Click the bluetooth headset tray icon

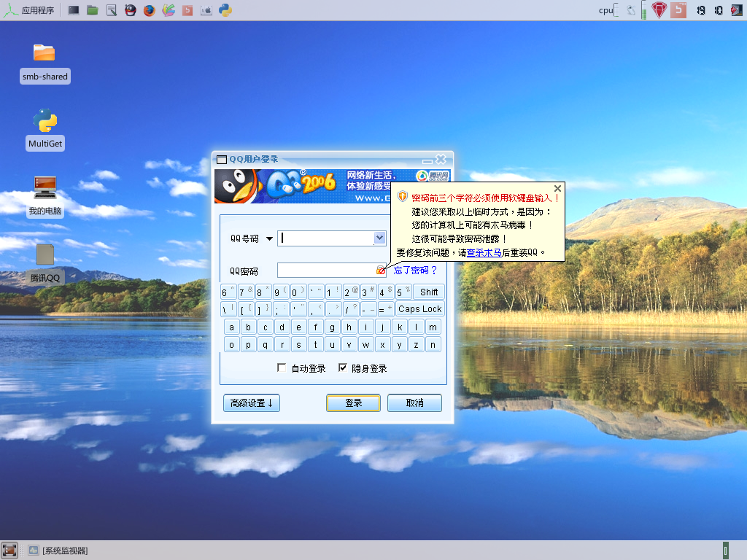[x=631, y=10]
